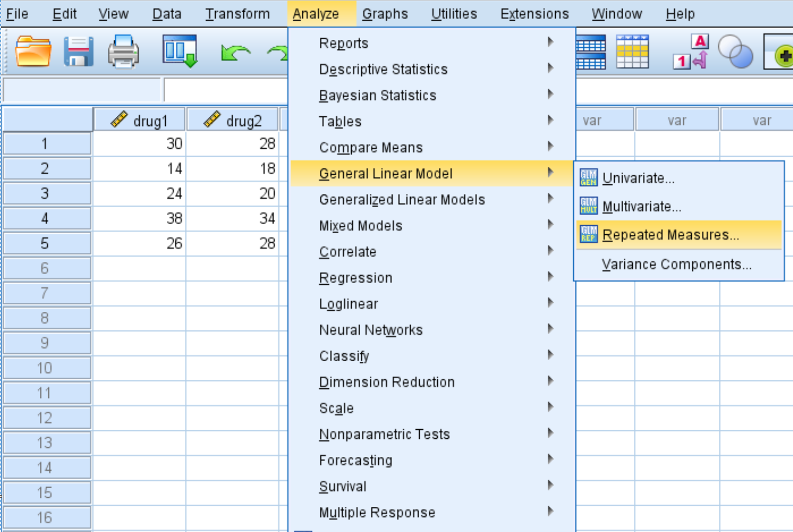Expand the Reports submenu
793x532 pixels.
click(x=432, y=43)
